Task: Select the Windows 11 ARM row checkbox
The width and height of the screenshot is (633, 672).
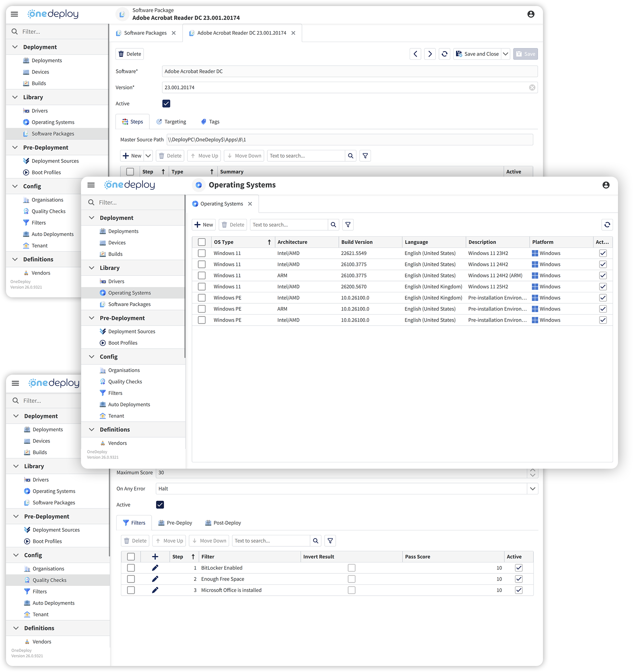Action: [202, 275]
